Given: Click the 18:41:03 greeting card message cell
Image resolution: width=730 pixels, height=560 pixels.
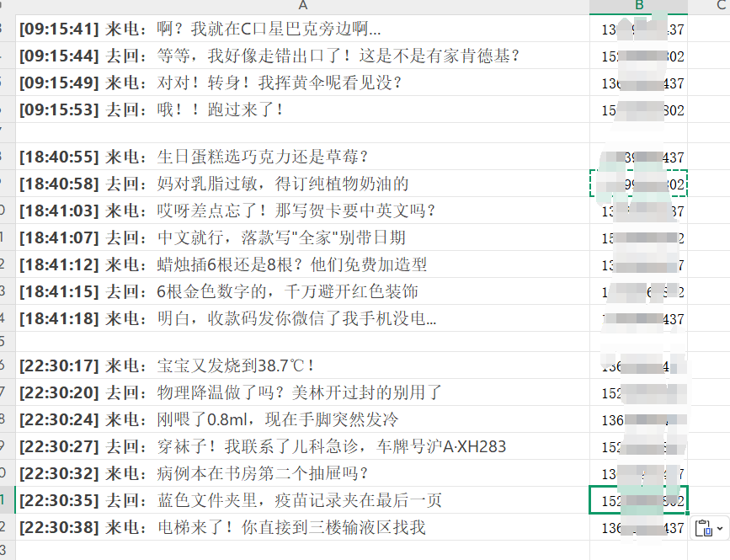Looking at the screenshot, I should pos(302,211).
